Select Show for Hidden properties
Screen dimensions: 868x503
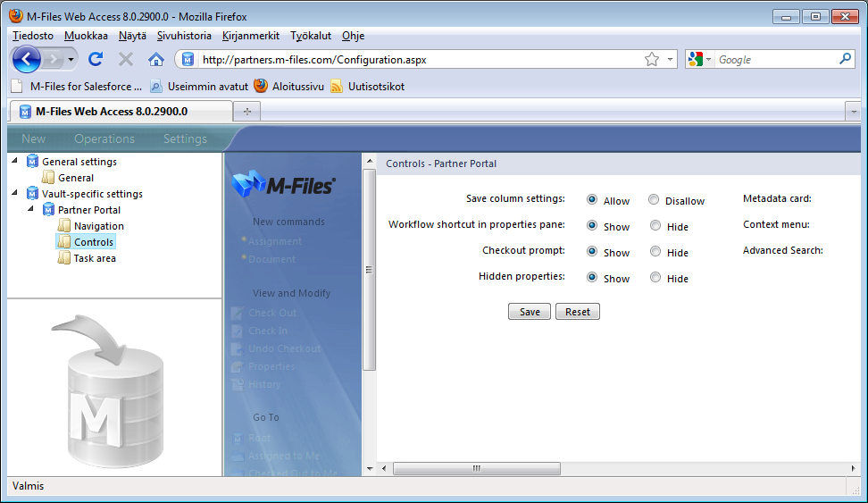point(592,277)
